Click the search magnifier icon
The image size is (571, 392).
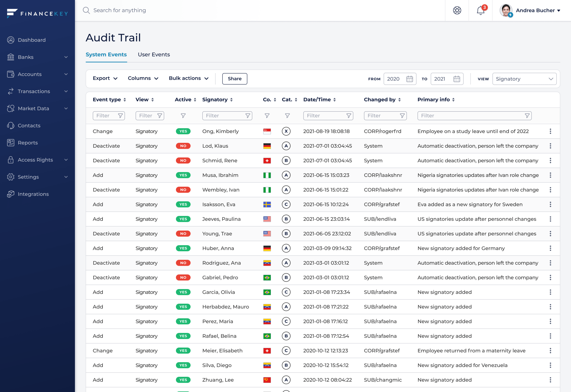click(x=86, y=11)
